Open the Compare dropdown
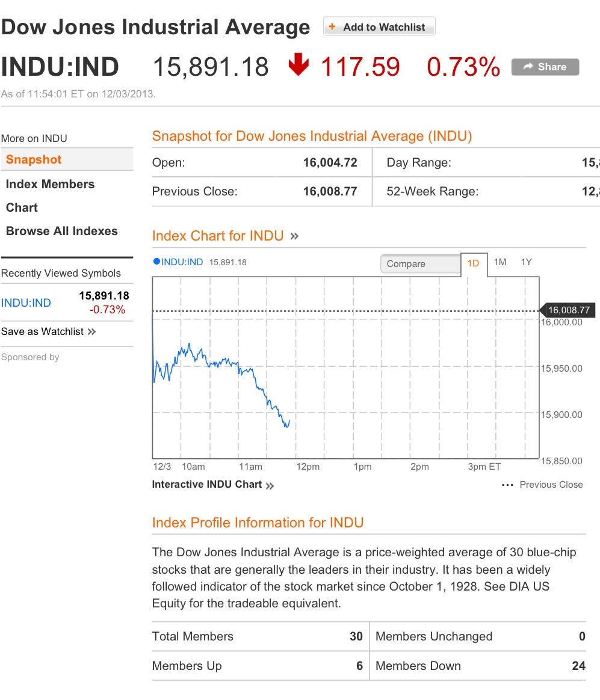Viewport: 600px width, 700px height. pyautogui.click(x=419, y=263)
